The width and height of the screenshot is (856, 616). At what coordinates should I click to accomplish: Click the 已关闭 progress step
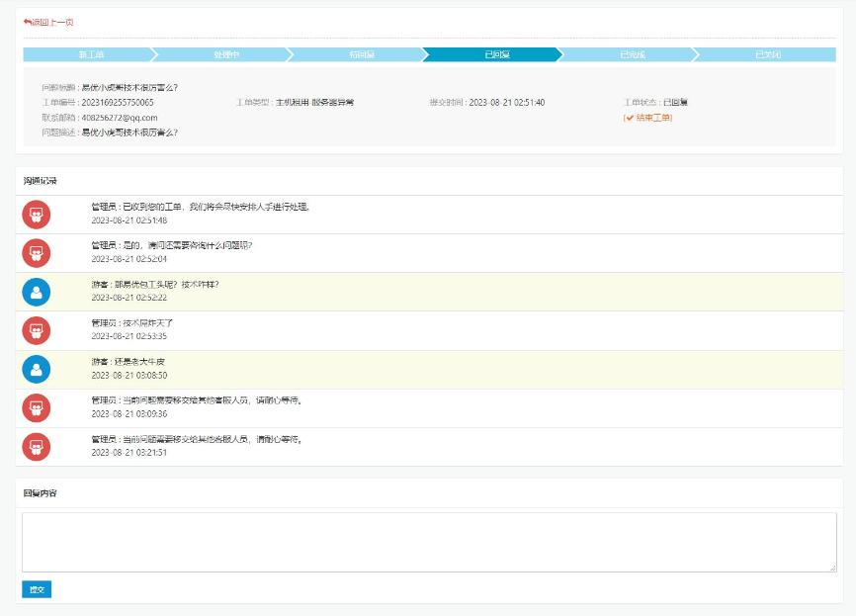point(767,54)
